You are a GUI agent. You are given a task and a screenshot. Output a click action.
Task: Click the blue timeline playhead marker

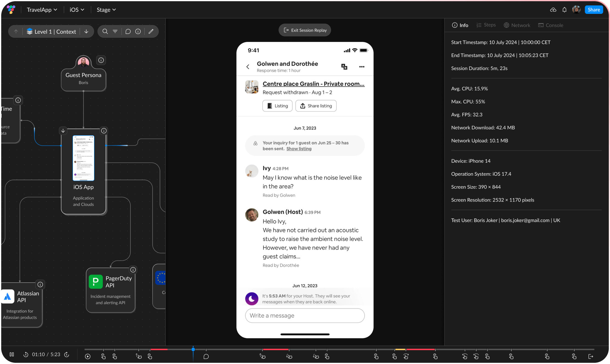coord(193,350)
